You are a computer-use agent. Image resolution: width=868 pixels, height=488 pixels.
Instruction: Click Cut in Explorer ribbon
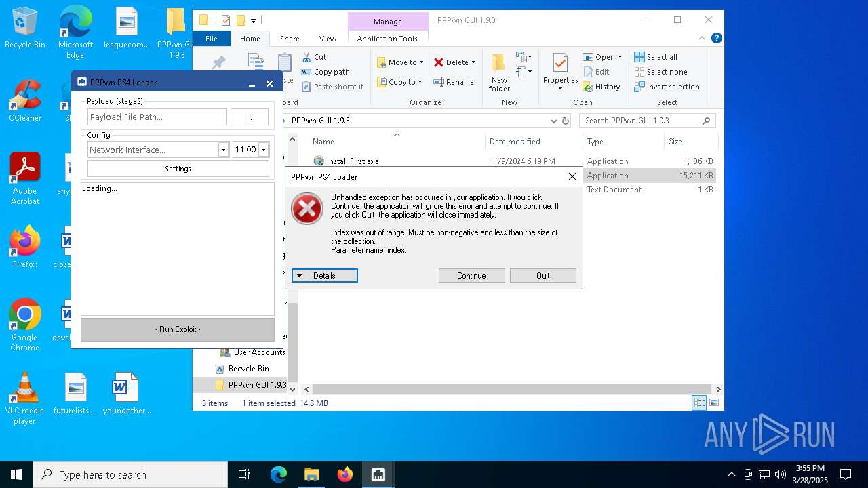click(315, 57)
